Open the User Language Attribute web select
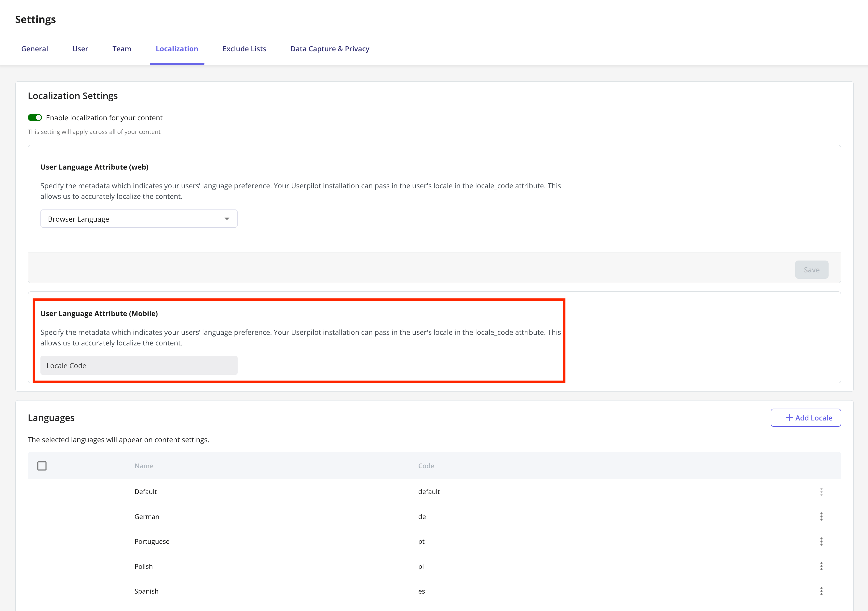868x611 pixels. click(139, 219)
